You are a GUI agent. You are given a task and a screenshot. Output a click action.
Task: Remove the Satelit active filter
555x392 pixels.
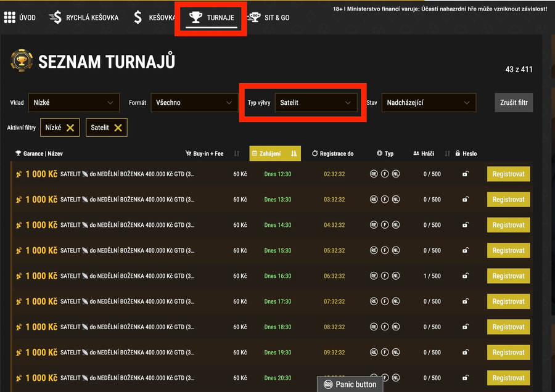coord(118,128)
